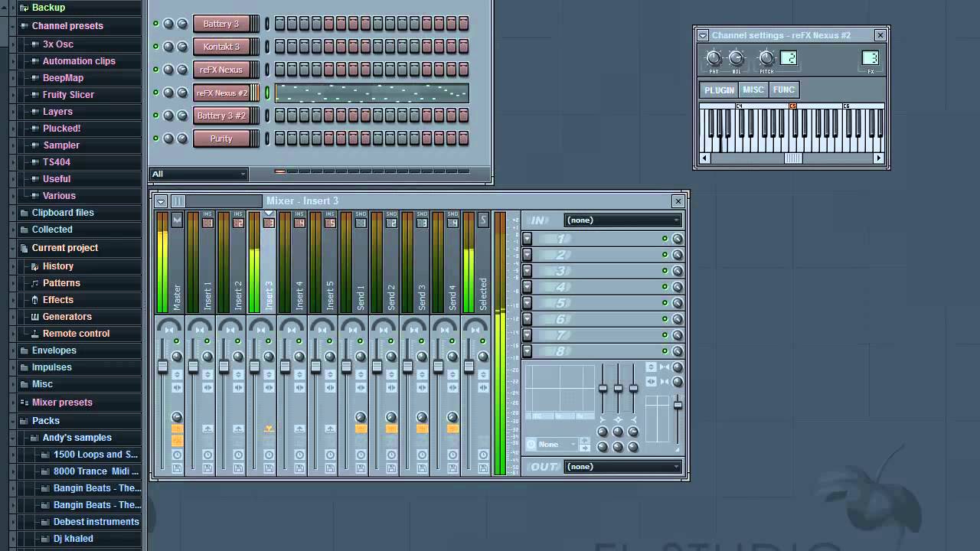
Task: Switch to the FUNC tab
Action: click(x=784, y=90)
